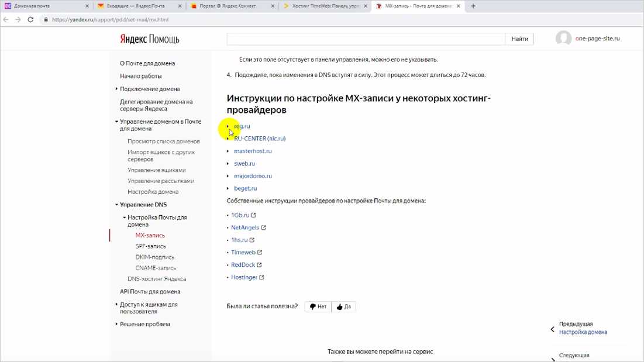
Task: Click the user avatar icon
Action: click(563, 38)
